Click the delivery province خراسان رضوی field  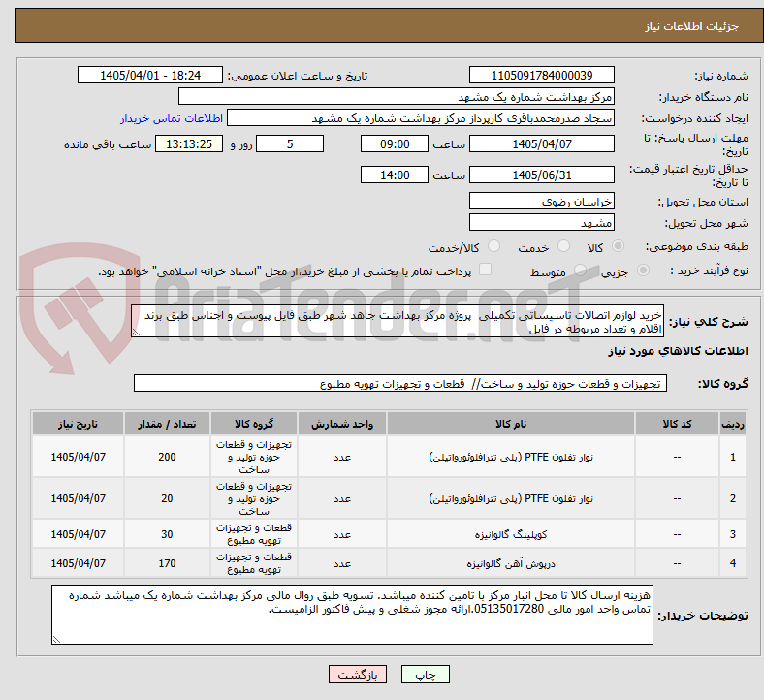[541, 201]
